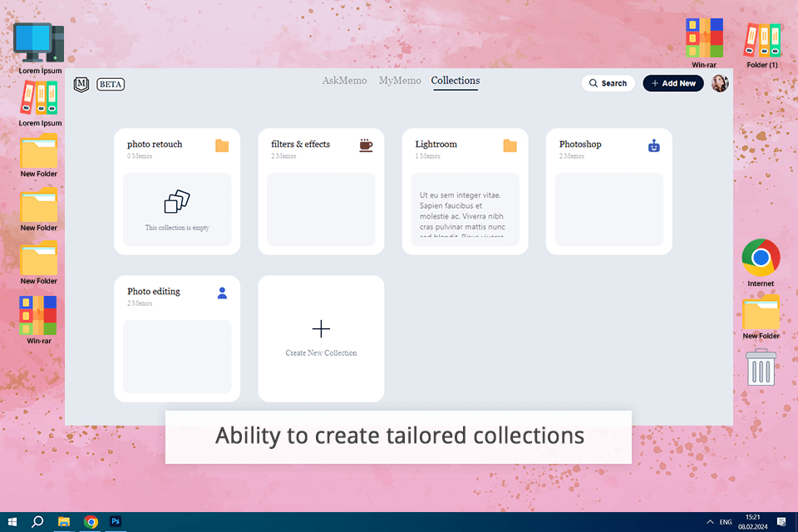Open Chrome from the taskbar
This screenshot has height=532, width=798.
[91, 522]
